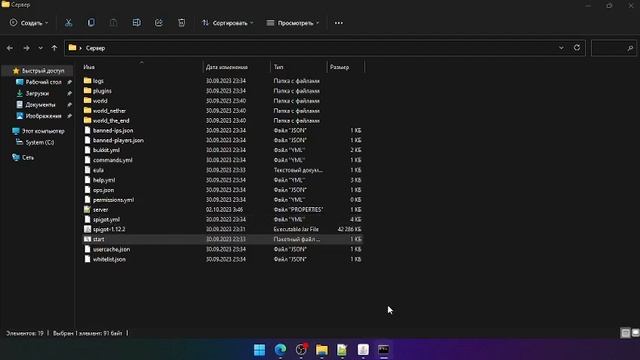
Task: Refresh the folder contents
Action: click(x=577, y=48)
